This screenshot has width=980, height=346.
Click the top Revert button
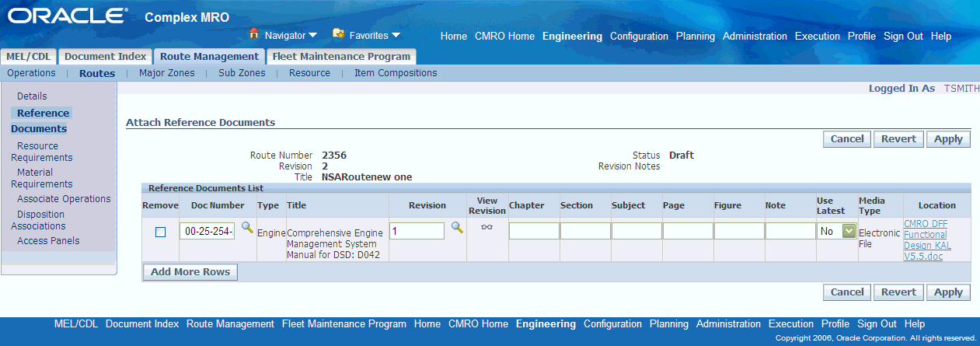pos(899,139)
